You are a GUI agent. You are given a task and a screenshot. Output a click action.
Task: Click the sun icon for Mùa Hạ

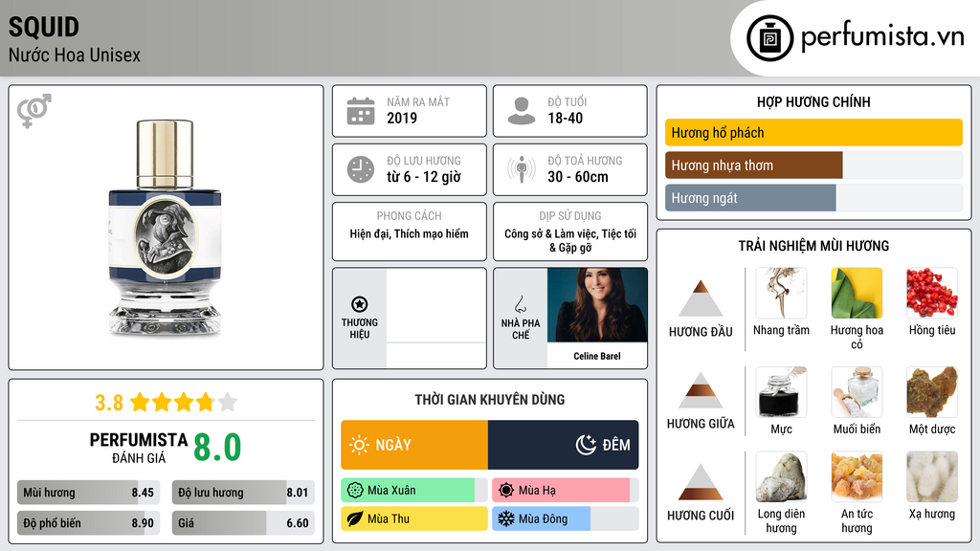(x=506, y=491)
